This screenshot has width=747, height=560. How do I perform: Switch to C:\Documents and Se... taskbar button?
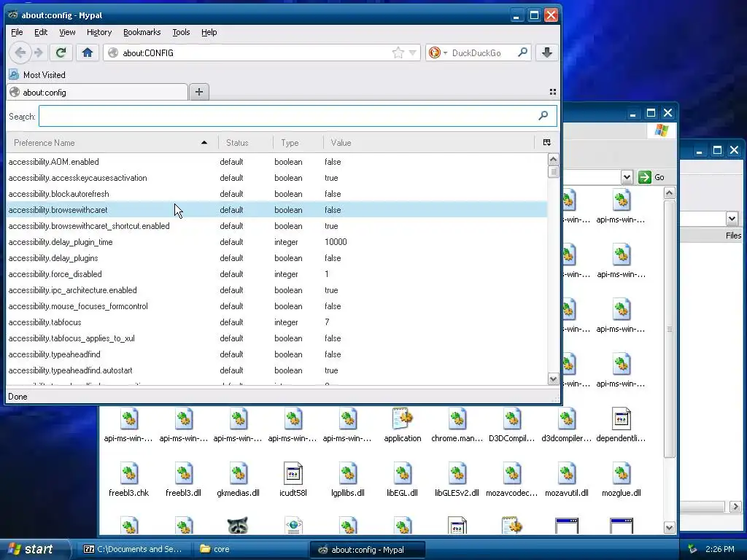tap(135, 549)
